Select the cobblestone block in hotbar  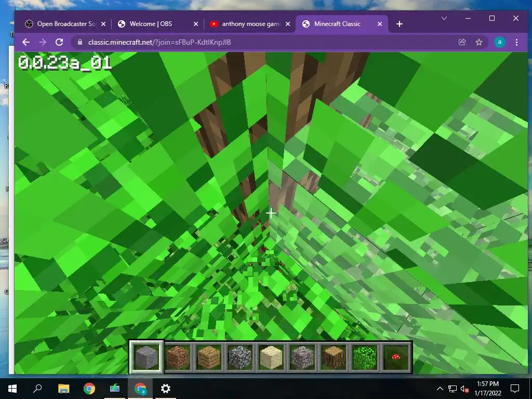pyautogui.click(x=240, y=357)
